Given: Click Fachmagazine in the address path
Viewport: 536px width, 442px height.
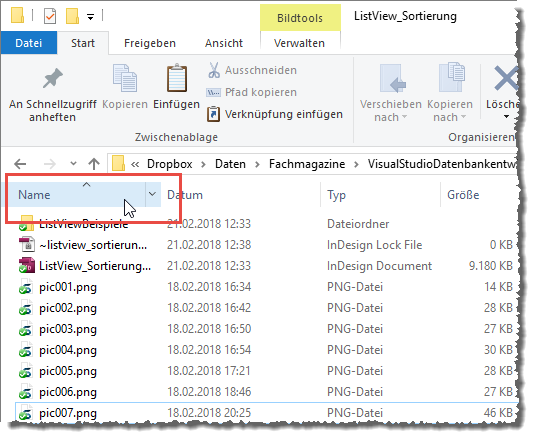Looking at the screenshot, I should pyautogui.click(x=307, y=164).
